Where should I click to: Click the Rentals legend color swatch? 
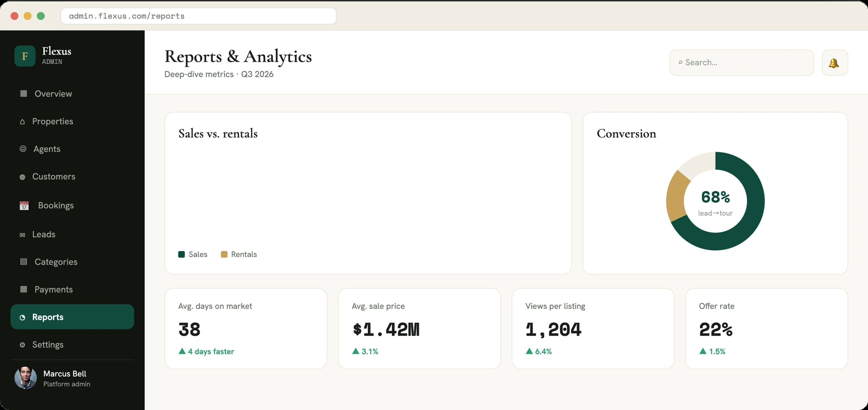pyautogui.click(x=224, y=254)
